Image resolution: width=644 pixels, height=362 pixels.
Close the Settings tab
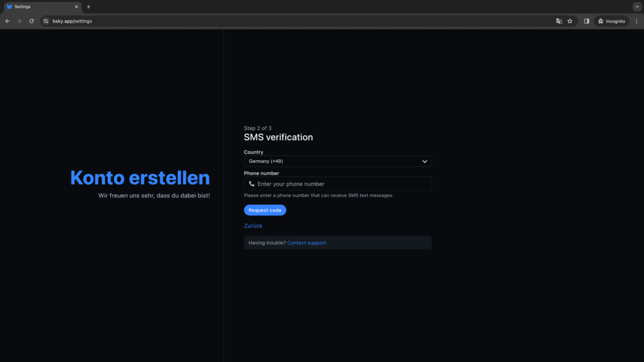click(x=76, y=6)
